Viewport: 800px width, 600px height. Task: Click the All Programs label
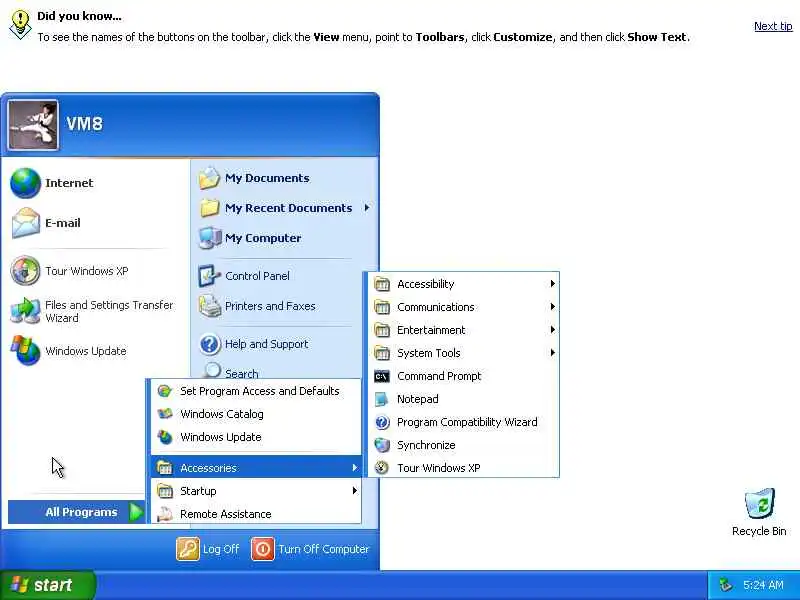(x=81, y=512)
